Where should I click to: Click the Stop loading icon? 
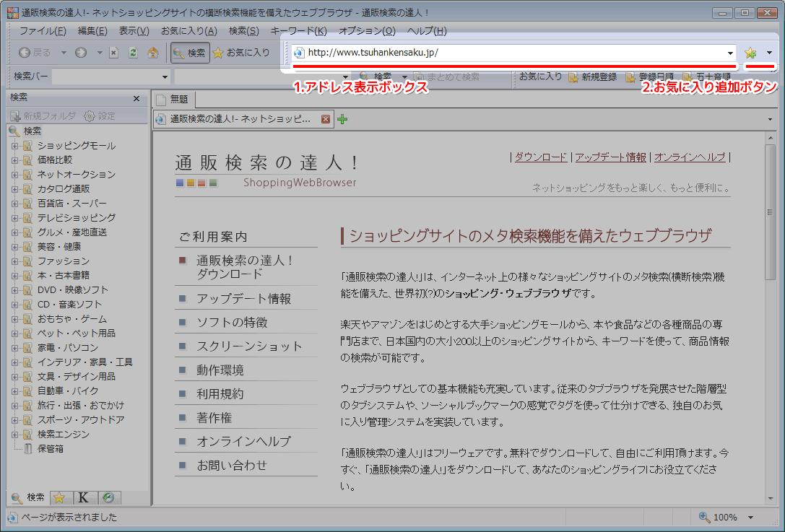pos(113,53)
